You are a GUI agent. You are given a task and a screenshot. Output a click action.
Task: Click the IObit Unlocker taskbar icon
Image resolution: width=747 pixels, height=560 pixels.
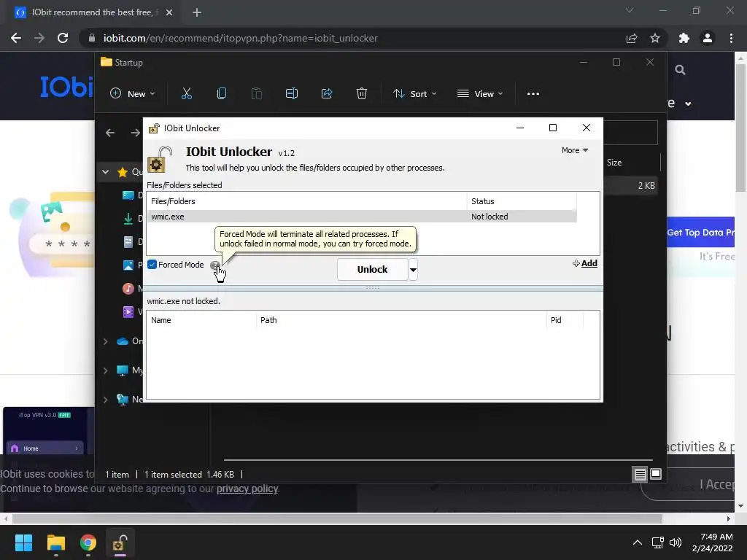click(120, 542)
